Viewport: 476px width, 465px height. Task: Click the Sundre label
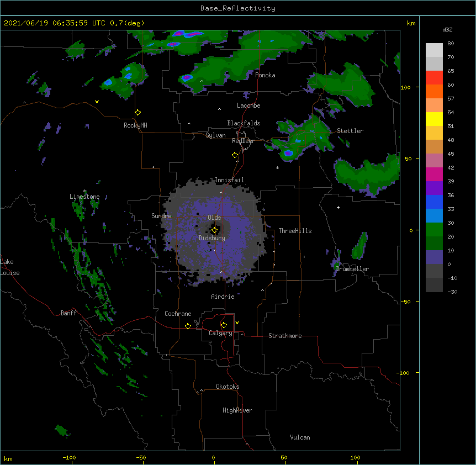(161, 216)
